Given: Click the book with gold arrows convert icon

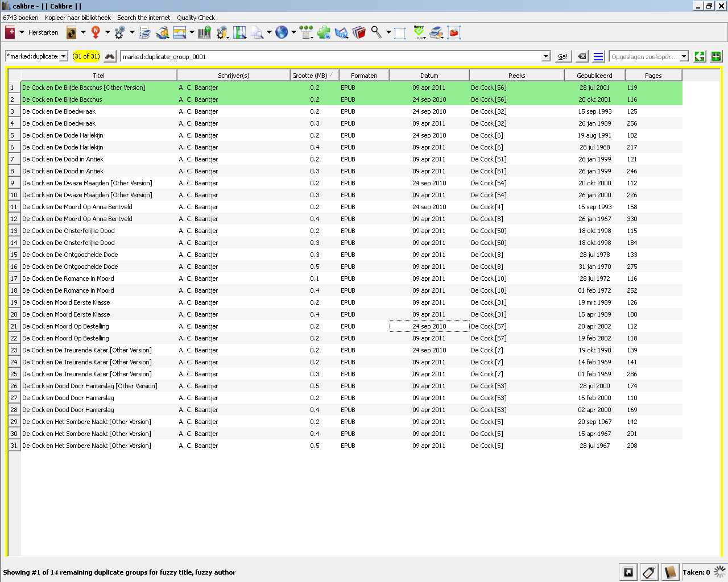Looking at the screenshot, I should [163, 32].
